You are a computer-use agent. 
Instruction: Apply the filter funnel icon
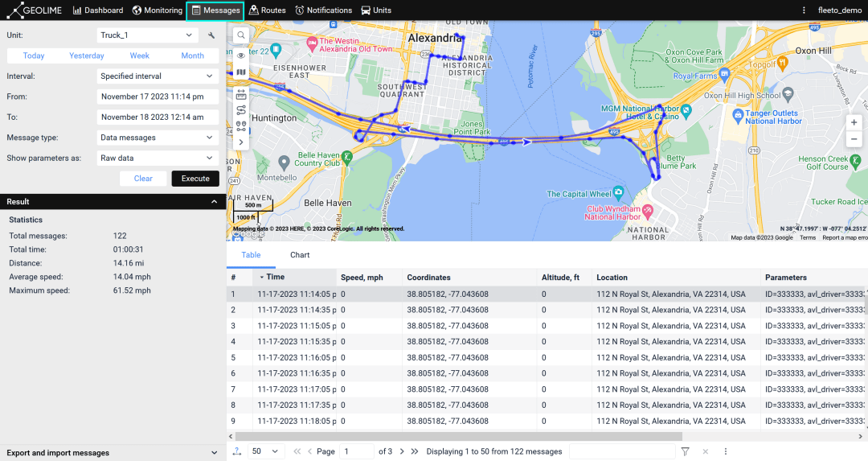pyautogui.click(x=686, y=451)
